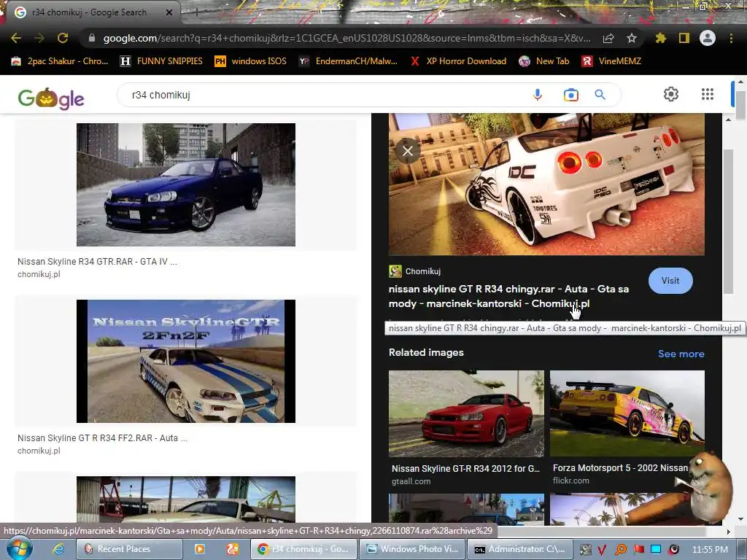The image size is (747, 560).
Task: Open the blue Nissan Skyline R34 thumbnail
Action: 186,184
